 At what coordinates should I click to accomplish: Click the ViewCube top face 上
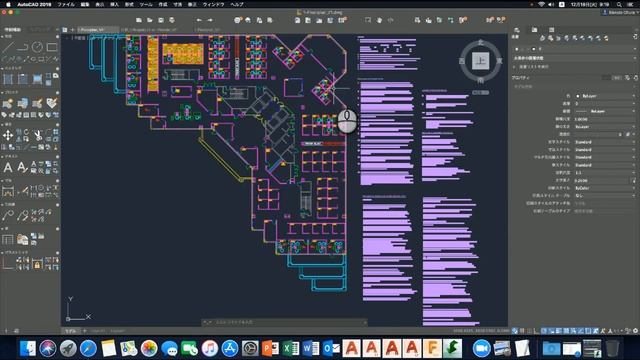tap(480, 61)
